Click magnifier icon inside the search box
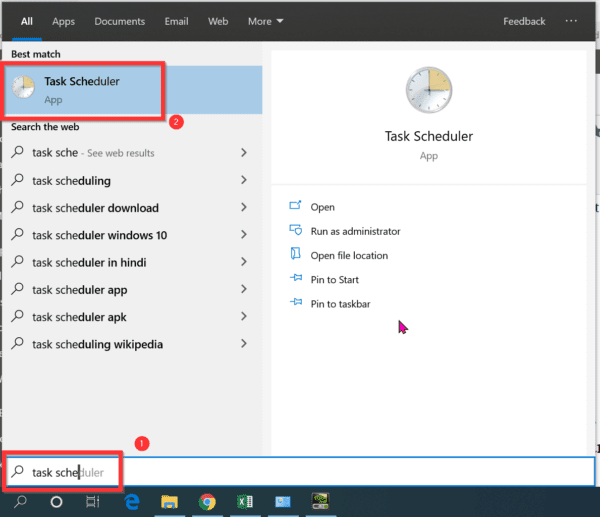This screenshot has height=517, width=600. point(18,471)
